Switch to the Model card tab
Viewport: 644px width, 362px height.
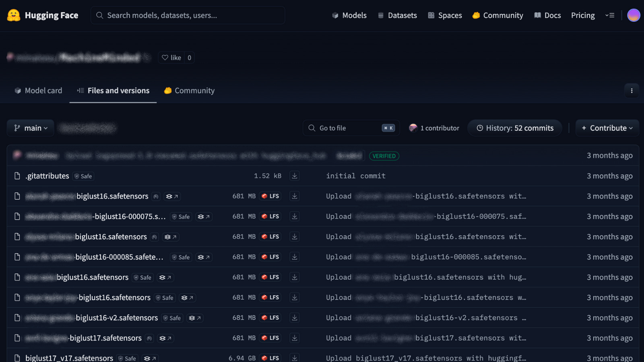pyautogui.click(x=38, y=90)
